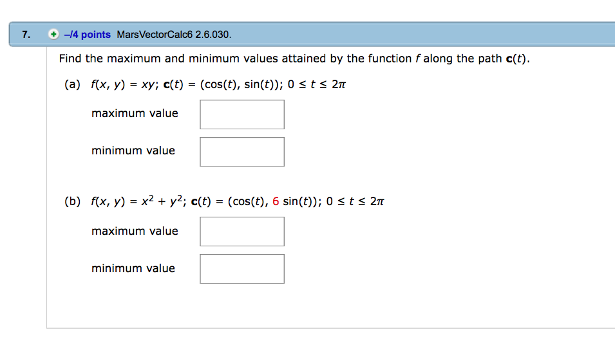Image resolution: width=615 pixels, height=364 pixels.
Task: Click 'maximum value' label under part (a)
Action: 135,114
